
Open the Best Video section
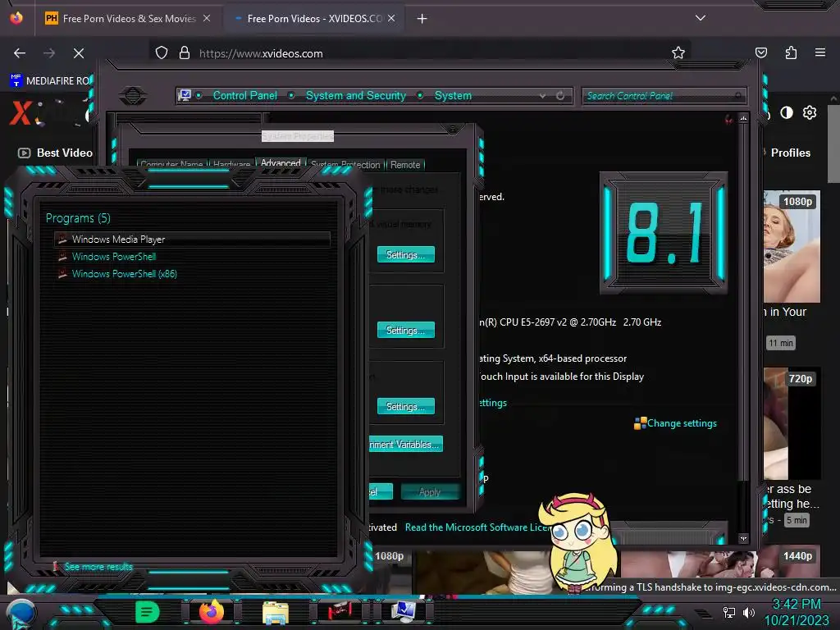click(55, 153)
